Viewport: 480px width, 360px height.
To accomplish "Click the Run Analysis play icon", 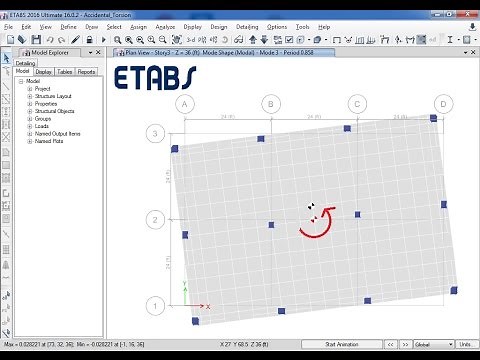I will pos(104,40).
